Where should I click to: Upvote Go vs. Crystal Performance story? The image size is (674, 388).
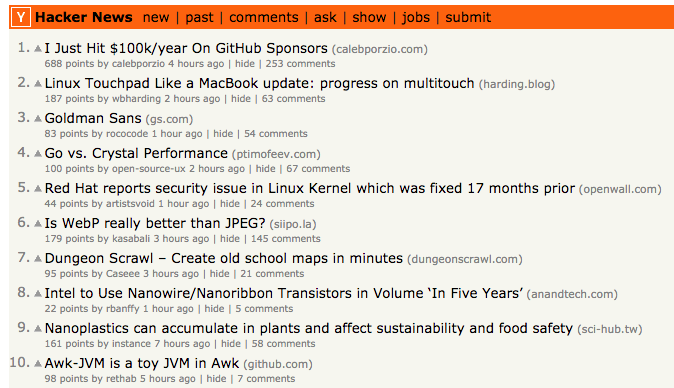click(38, 153)
